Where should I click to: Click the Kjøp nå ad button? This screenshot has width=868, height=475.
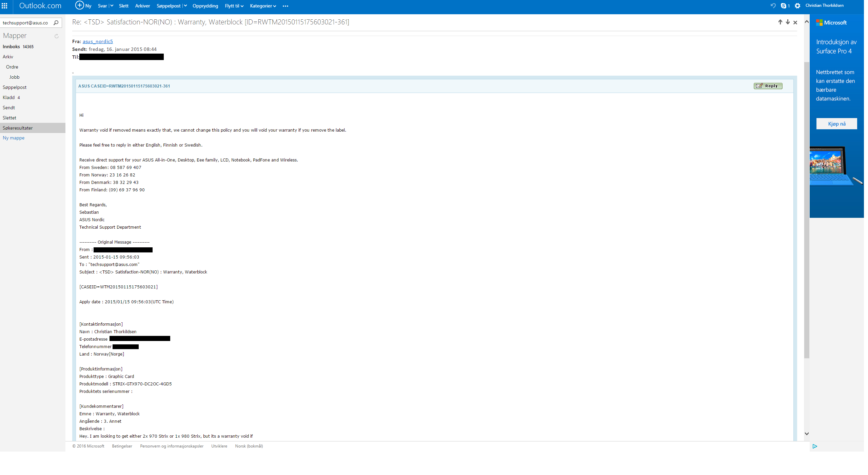(836, 124)
